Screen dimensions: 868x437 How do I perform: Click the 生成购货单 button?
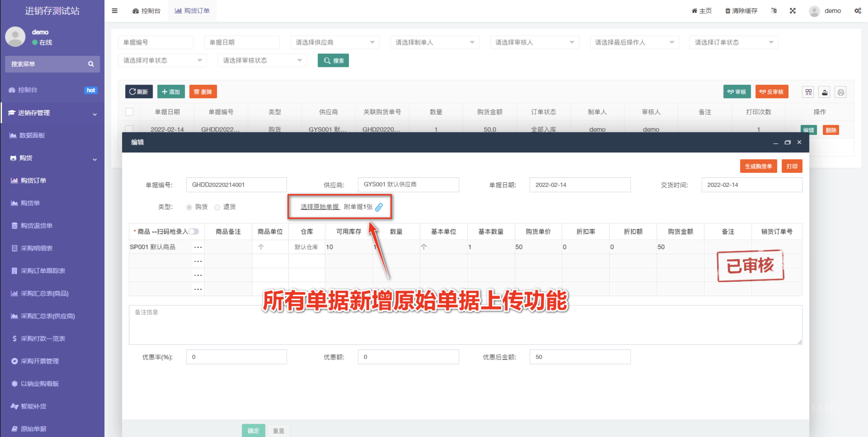coord(758,166)
